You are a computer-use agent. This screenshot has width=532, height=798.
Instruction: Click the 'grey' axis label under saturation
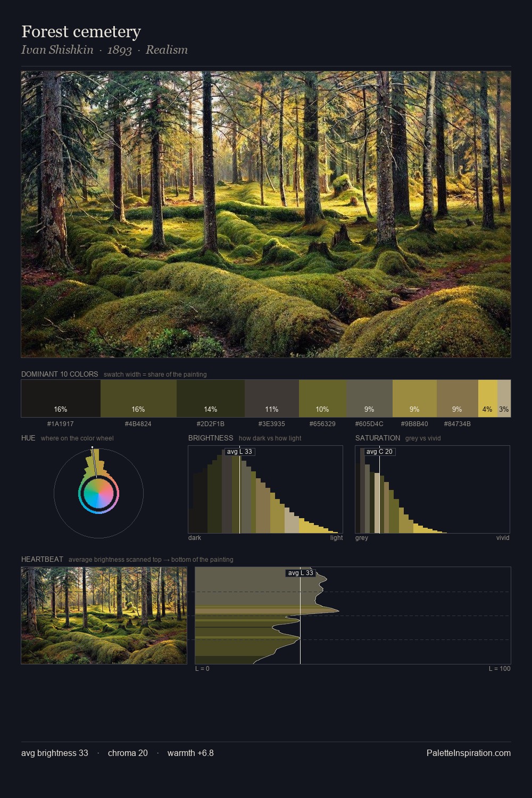(362, 538)
